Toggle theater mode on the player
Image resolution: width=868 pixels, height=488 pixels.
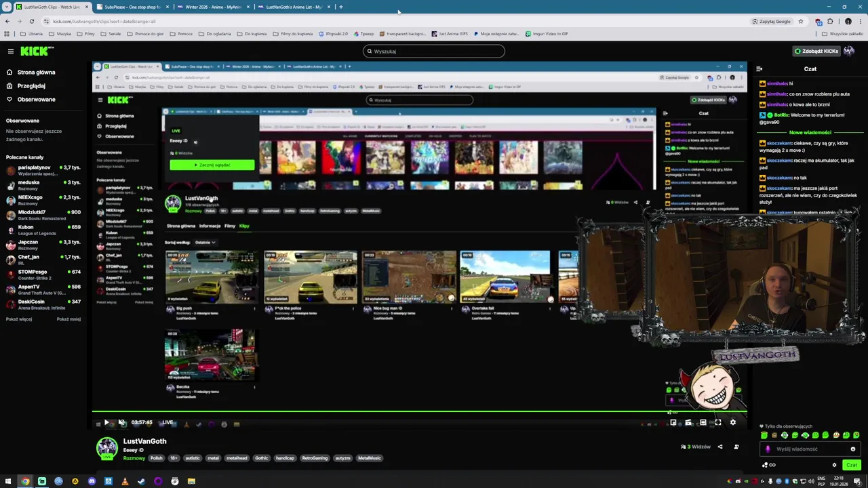coord(703,423)
